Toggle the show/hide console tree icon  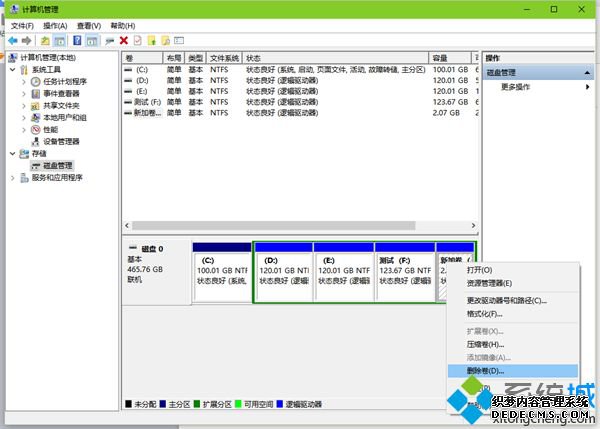59,41
